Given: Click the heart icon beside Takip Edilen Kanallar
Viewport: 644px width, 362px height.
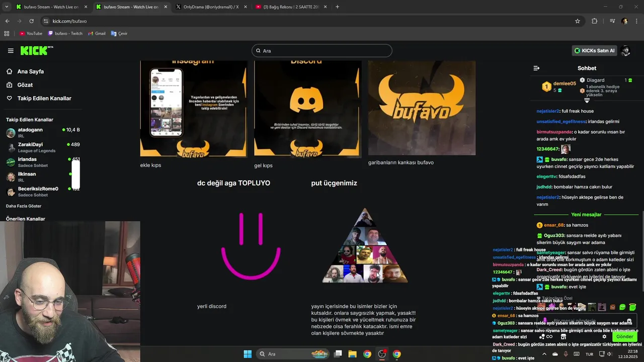Looking at the screenshot, I should [10, 99].
